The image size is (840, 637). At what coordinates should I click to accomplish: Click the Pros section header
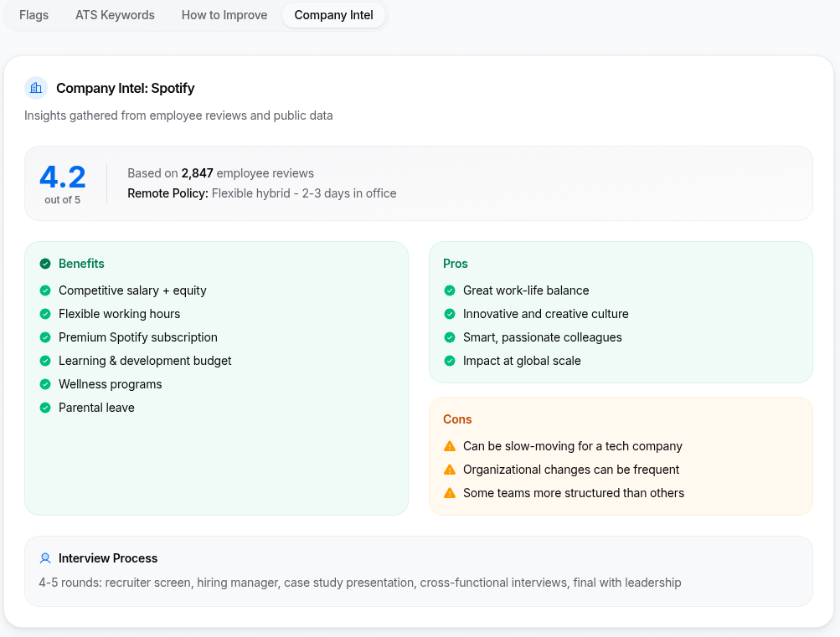click(x=455, y=263)
